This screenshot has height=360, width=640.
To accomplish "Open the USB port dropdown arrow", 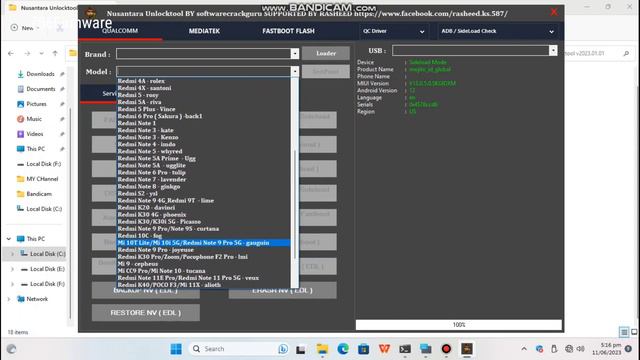I will [x=553, y=51].
